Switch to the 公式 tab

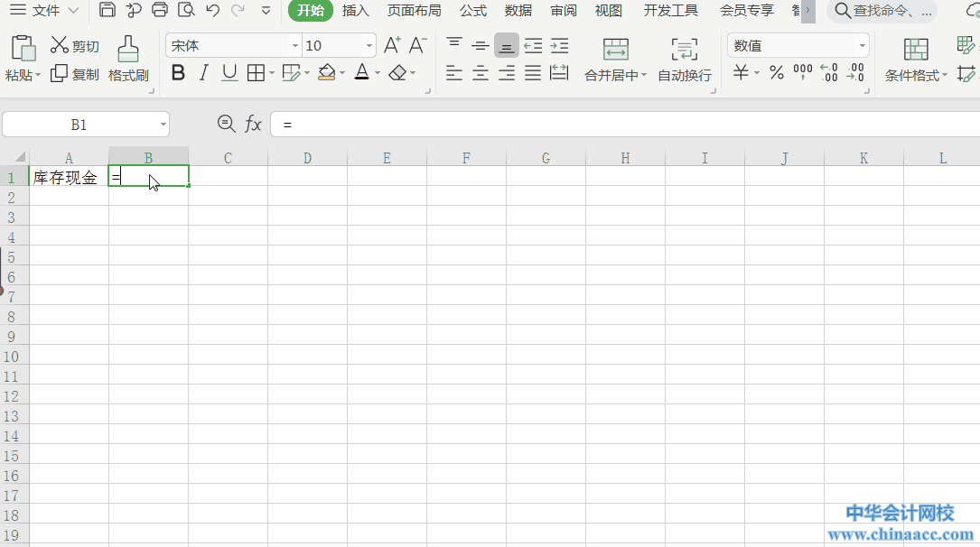pyautogui.click(x=473, y=11)
